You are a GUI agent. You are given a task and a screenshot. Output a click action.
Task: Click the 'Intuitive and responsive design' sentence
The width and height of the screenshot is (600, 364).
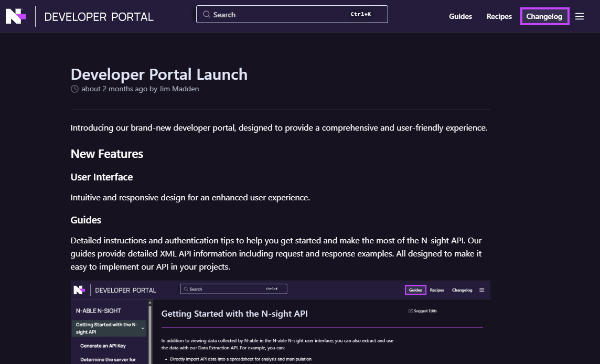(190, 198)
